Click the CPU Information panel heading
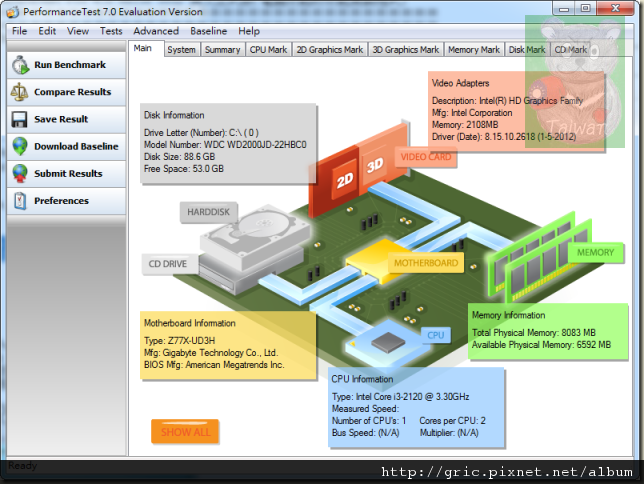The height and width of the screenshot is (484, 644). pyautogui.click(x=362, y=379)
